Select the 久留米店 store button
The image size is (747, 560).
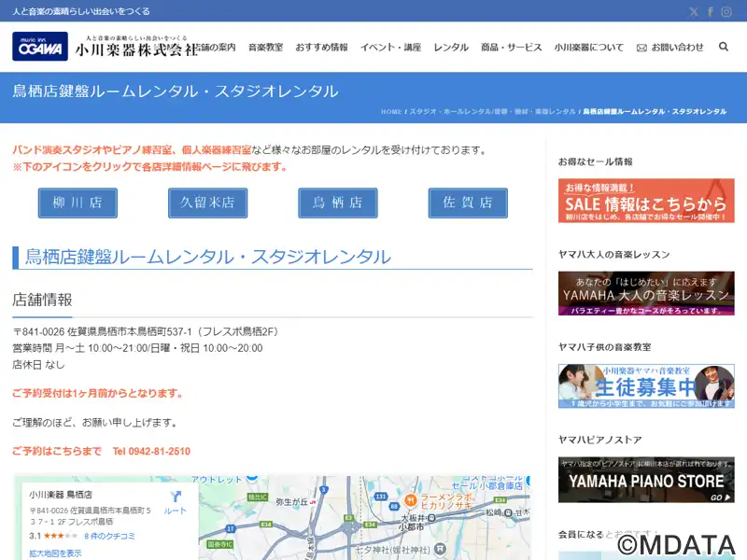coord(207,203)
